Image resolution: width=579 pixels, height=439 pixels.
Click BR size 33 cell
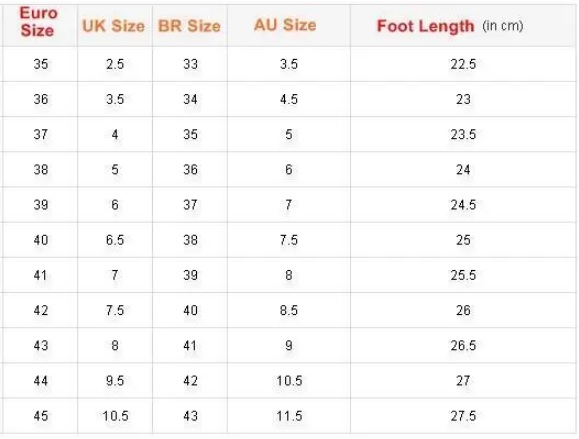tap(191, 64)
